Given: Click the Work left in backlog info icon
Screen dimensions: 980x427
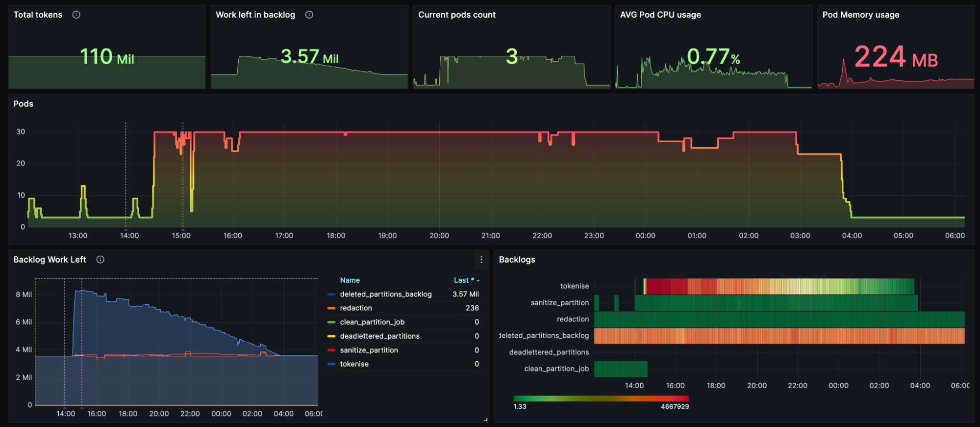Looking at the screenshot, I should click(x=309, y=15).
